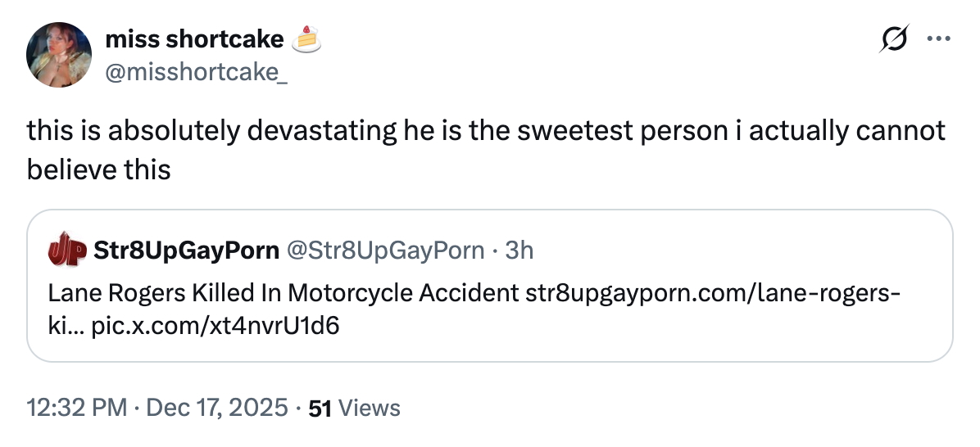Open miss shortcake's profile picture

click(58, 55)
